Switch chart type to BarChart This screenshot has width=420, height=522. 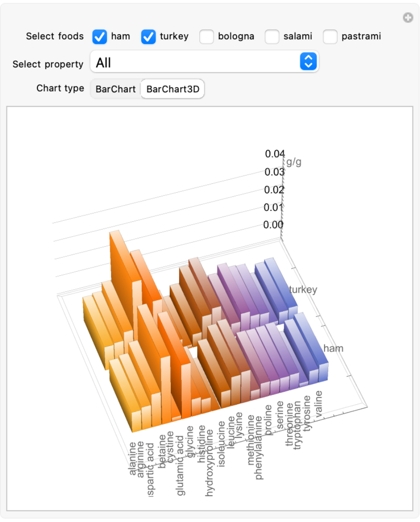[115, 89]
